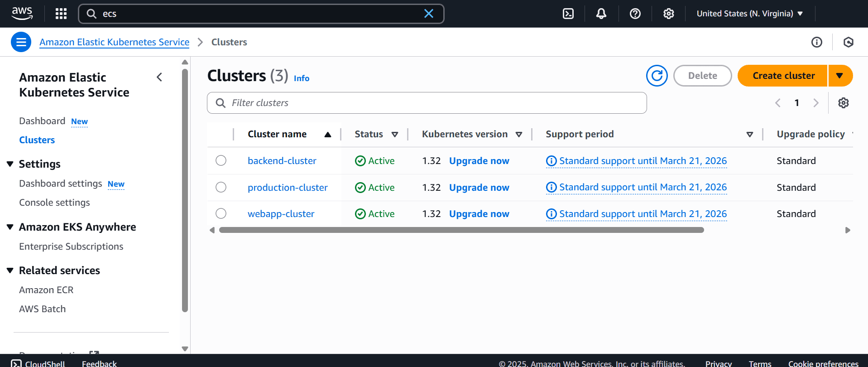Screen dimensions: 868x367
Task: Open the services grid menu
Action: click(61, 14)
